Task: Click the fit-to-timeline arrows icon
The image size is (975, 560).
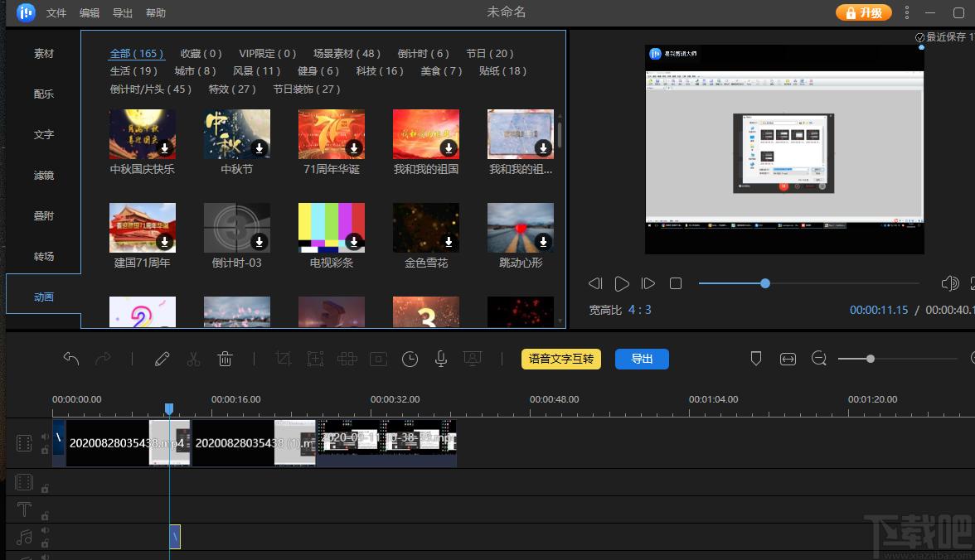Action: point(788,359)
